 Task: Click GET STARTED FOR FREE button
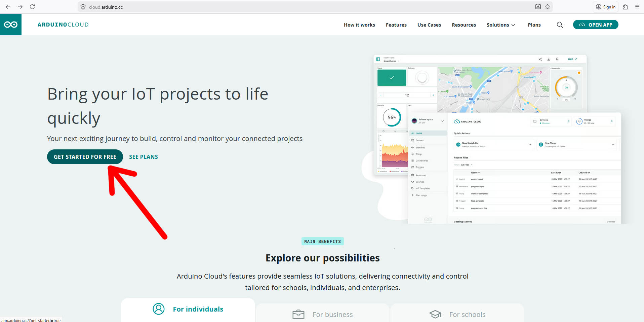[85, 157]
